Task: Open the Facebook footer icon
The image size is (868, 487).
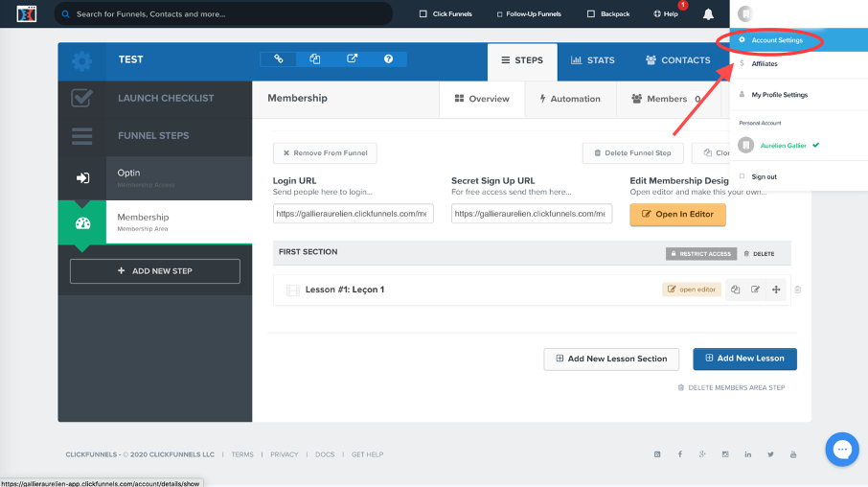Action: click(x=680, y=454)
